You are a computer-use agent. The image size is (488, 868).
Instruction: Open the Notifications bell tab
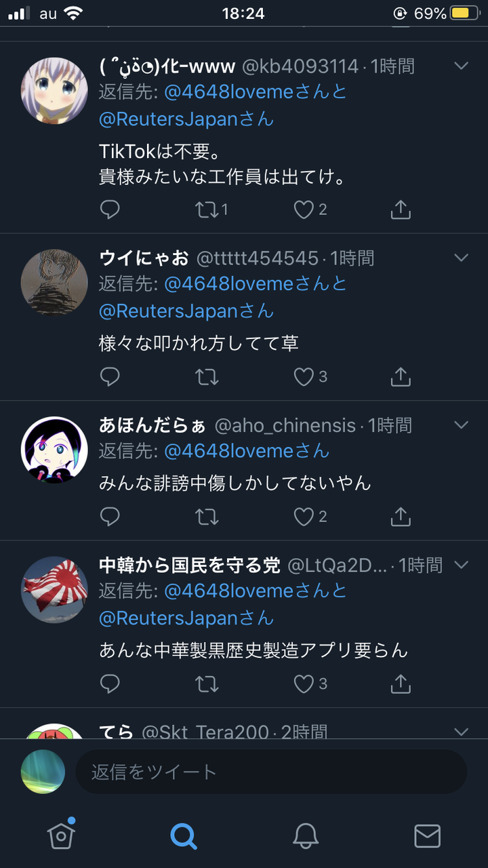point(306,836)
